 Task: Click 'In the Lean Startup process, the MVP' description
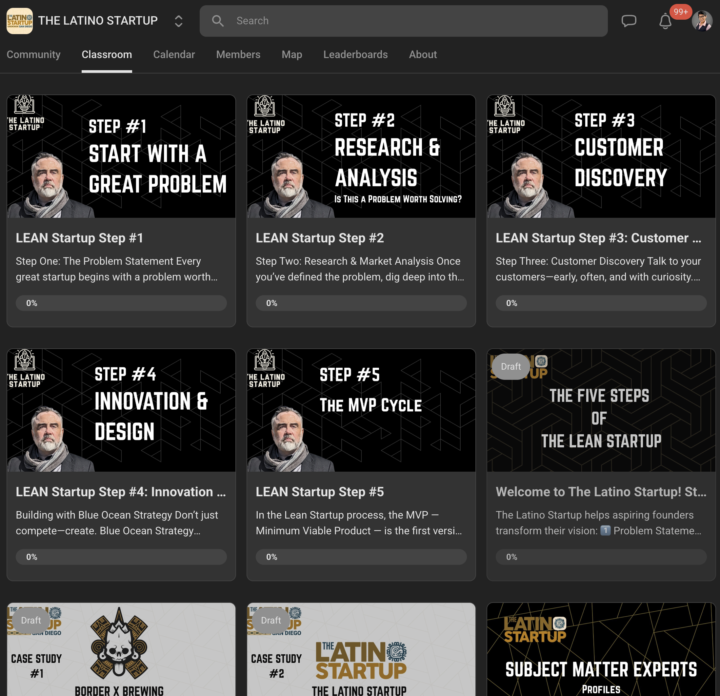point(359,523)
